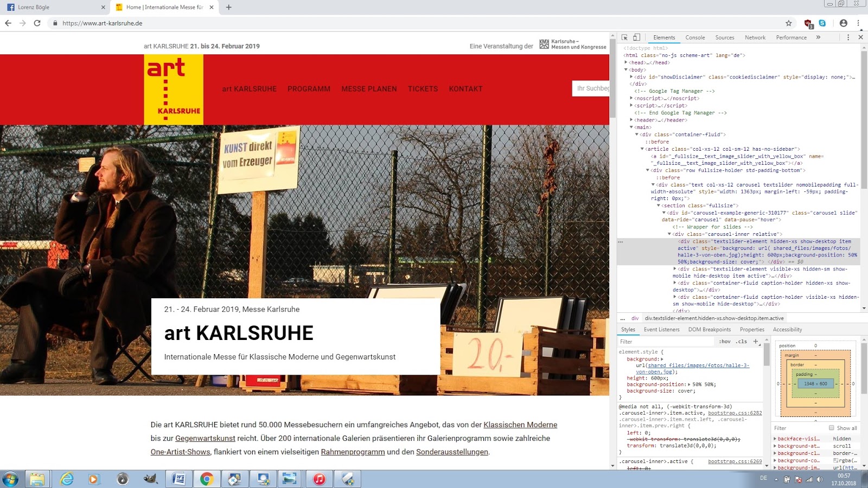Switch to Microsoft Word in taskbar

[x=178, y=479]
